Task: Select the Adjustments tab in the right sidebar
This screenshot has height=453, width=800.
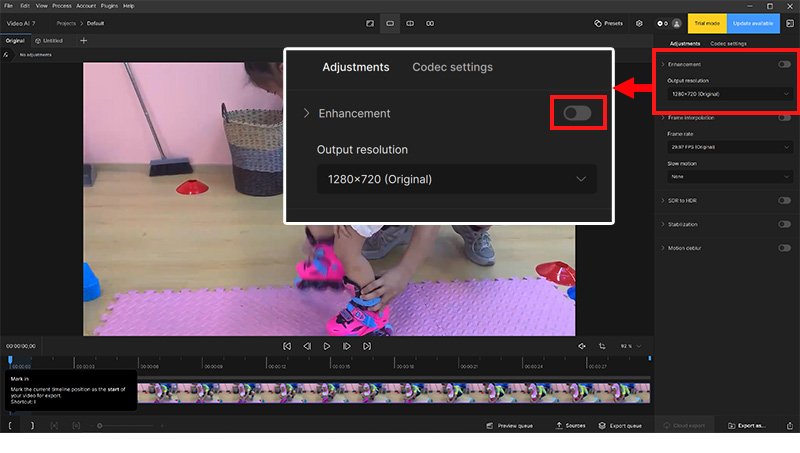Action: tap(685, 44)
